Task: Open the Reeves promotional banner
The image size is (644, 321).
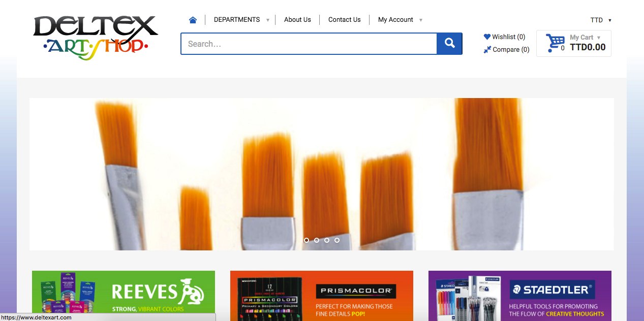Action: pyautogui.click(x=124, y=296)
